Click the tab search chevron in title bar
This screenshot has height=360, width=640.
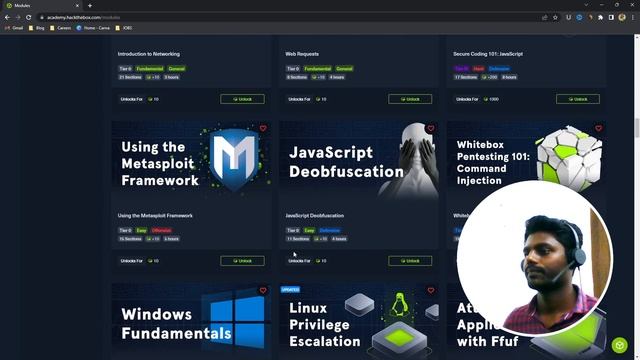pyautogui.click(x=586, y=5)
